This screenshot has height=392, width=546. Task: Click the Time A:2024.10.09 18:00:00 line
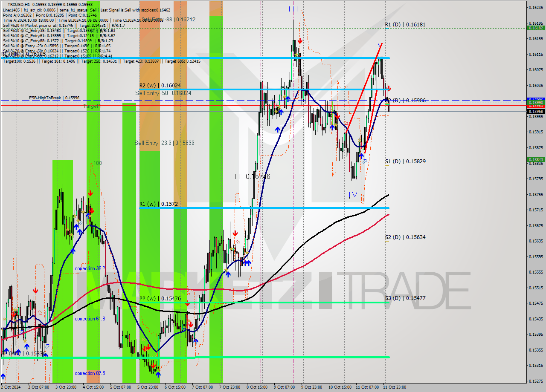[28, 20]
